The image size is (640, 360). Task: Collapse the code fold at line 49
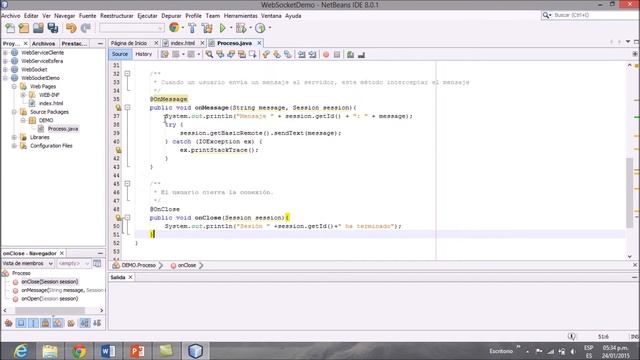127,218
